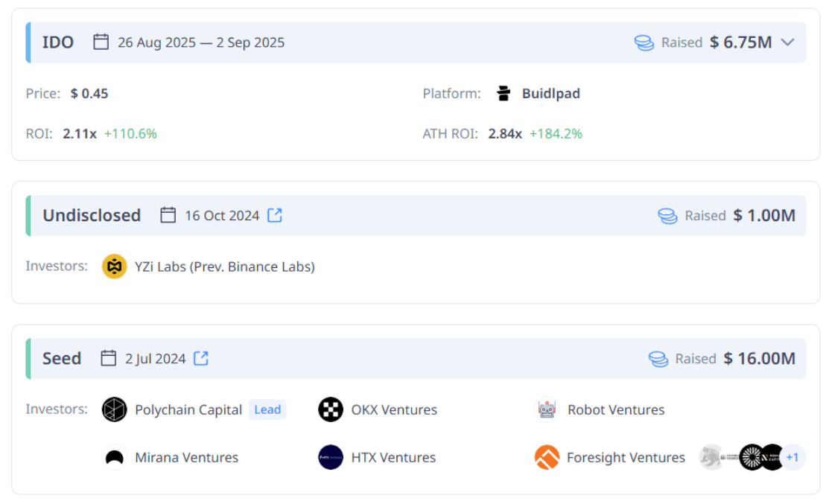This screenshot has height=504, width=829.
Task: Click the IDO round header bar
Action: (x=416, y=42)
